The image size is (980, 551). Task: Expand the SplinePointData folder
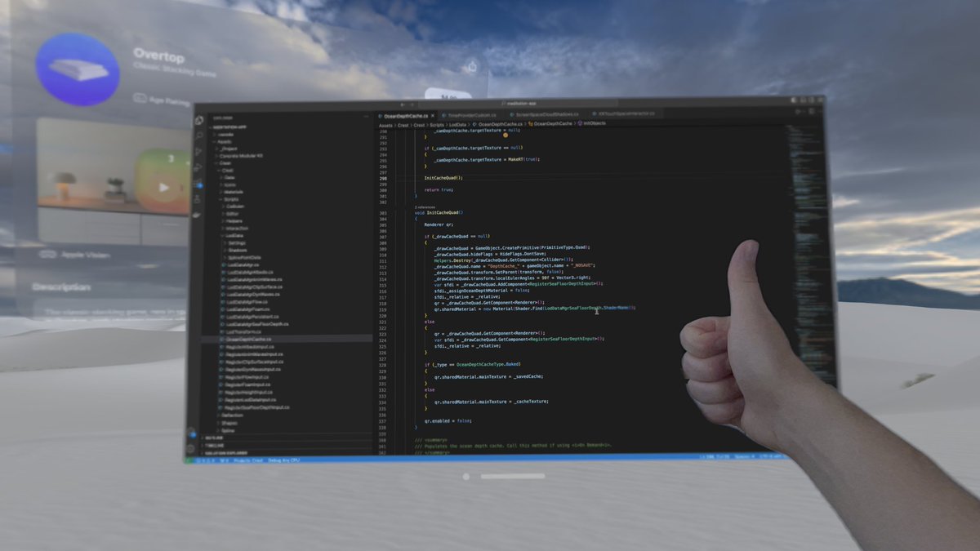[x=243, y=258]
